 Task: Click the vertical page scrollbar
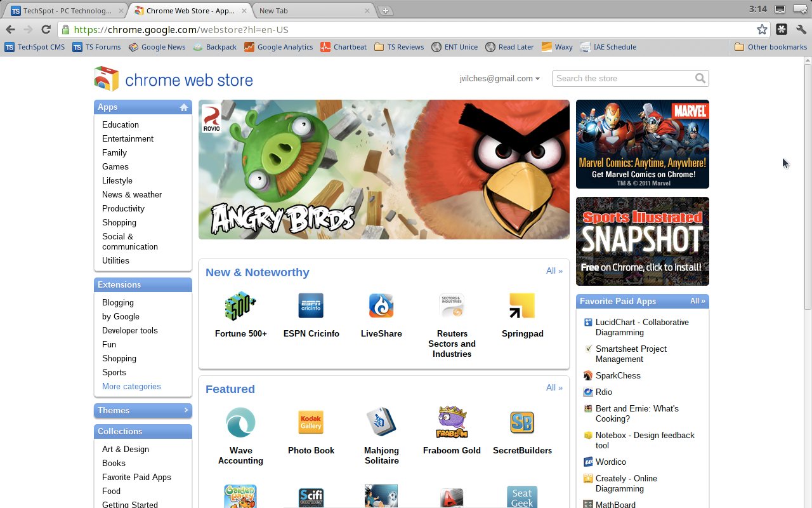point(808,187)
